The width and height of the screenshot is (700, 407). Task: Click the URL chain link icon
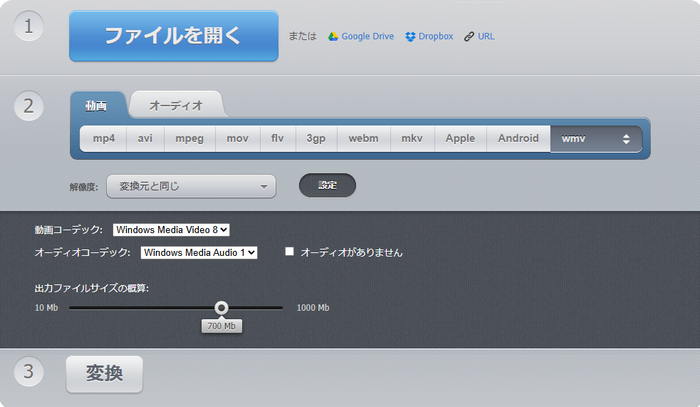[469, 37]
